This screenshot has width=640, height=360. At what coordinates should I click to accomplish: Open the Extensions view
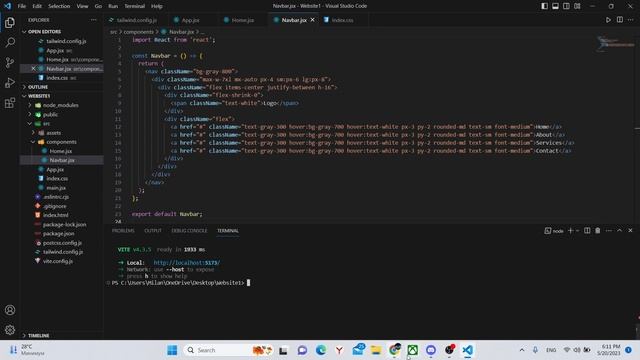[10, 102]
